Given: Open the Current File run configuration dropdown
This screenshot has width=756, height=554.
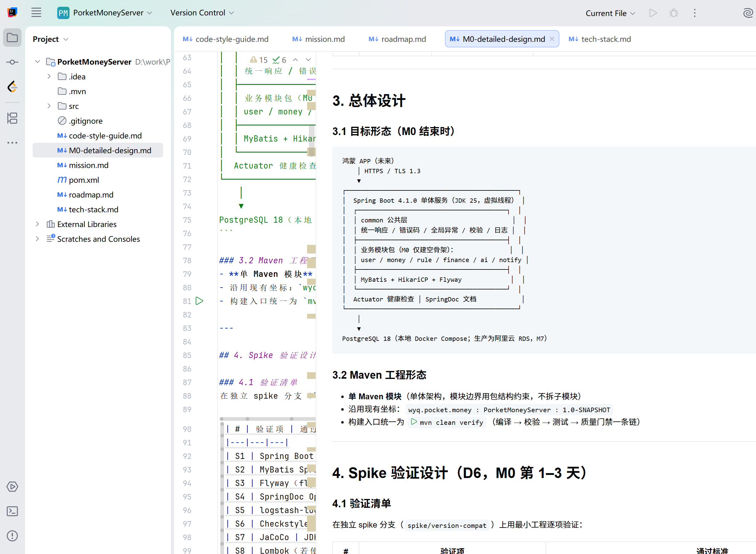Looking at the screenshot, I should pos(610,13).
